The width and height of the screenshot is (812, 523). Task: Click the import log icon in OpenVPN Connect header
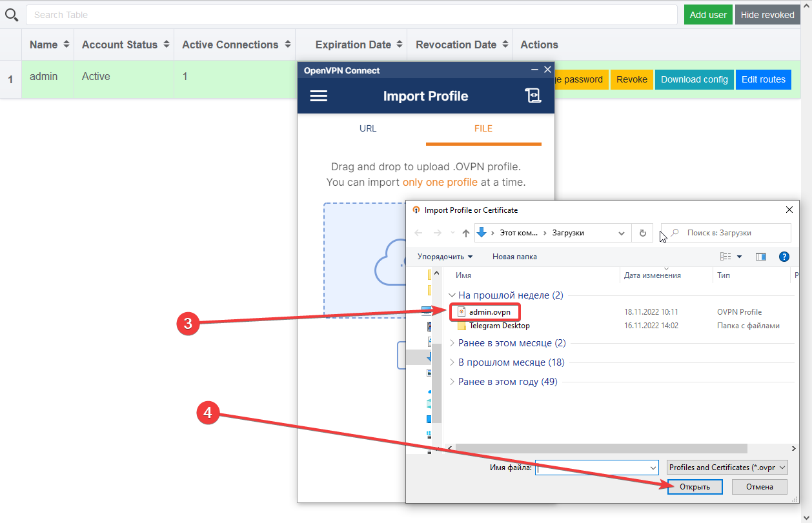(x=533, y=96)
